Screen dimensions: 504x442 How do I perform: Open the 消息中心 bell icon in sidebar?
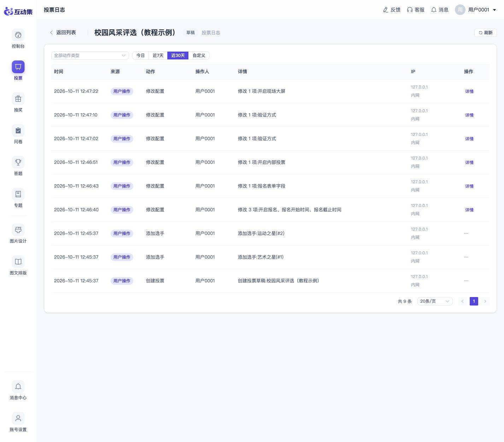point(18,386)
